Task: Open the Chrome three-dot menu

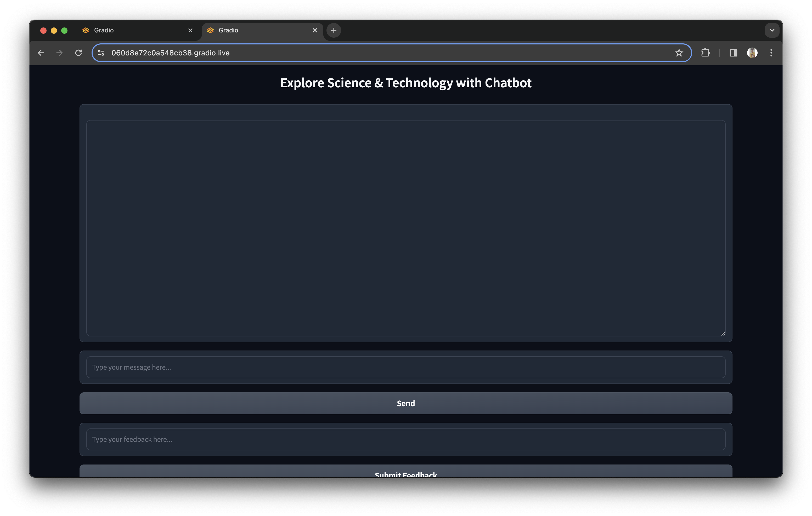Action: tap(771, 53)
